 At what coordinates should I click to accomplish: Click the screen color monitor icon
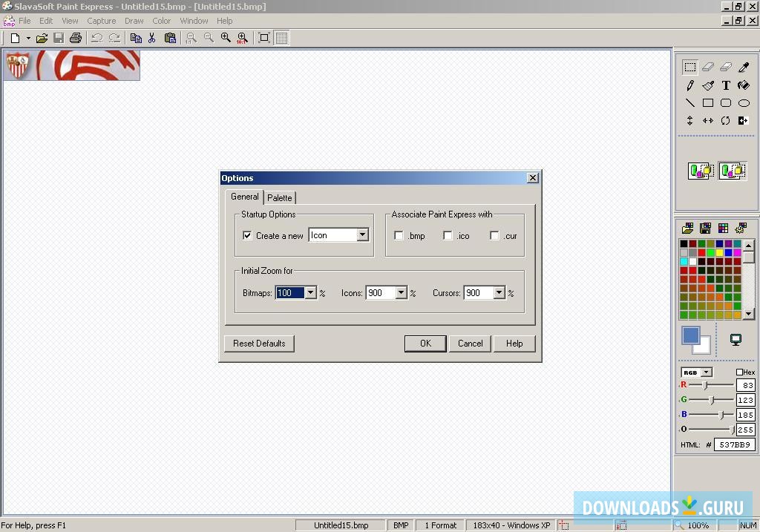tap(736, 340)
